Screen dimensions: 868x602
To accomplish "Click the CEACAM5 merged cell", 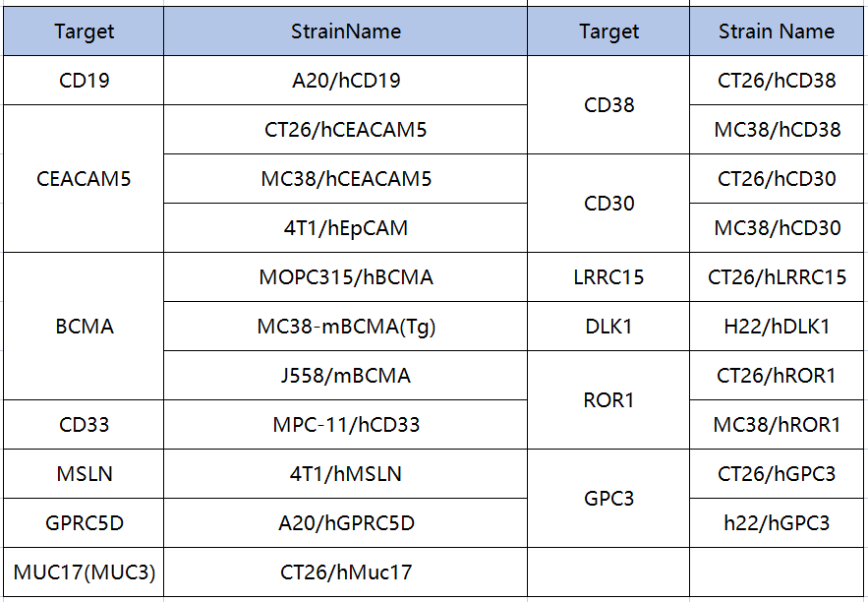I will [x=85, y=179].
